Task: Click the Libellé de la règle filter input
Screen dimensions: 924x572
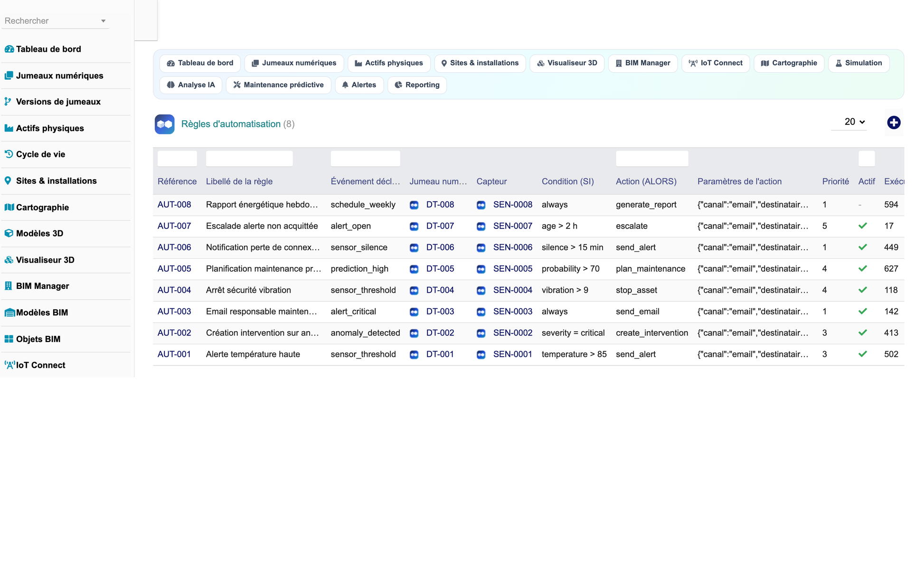Action: [x=249, y=159]
